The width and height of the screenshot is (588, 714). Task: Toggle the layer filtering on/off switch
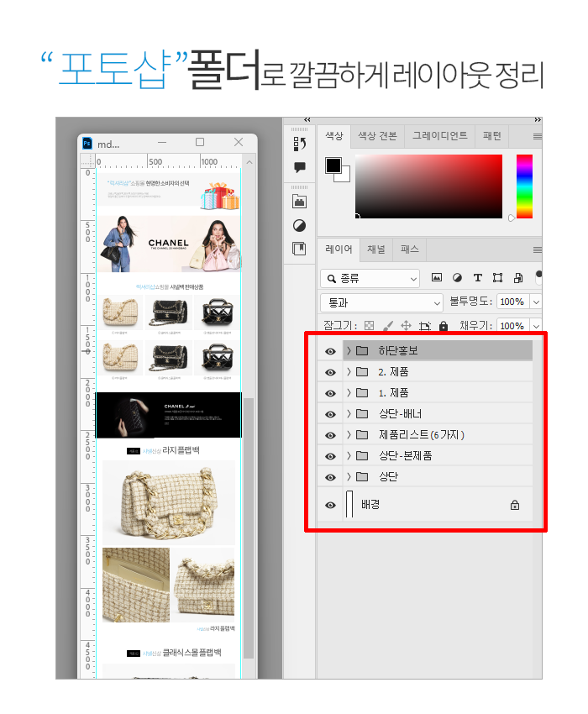coord(538,277)
